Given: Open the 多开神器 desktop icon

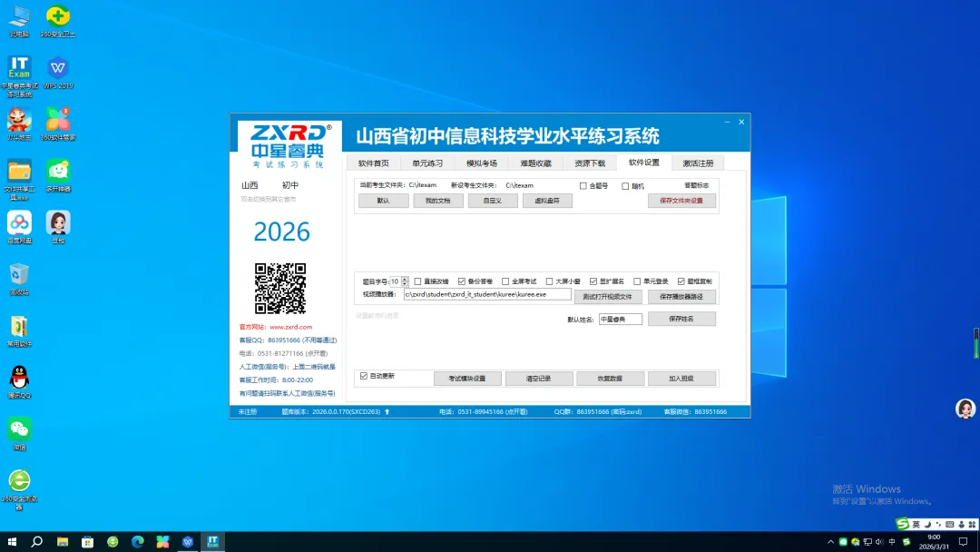Looking at the screenshot, I should [57, 175].
